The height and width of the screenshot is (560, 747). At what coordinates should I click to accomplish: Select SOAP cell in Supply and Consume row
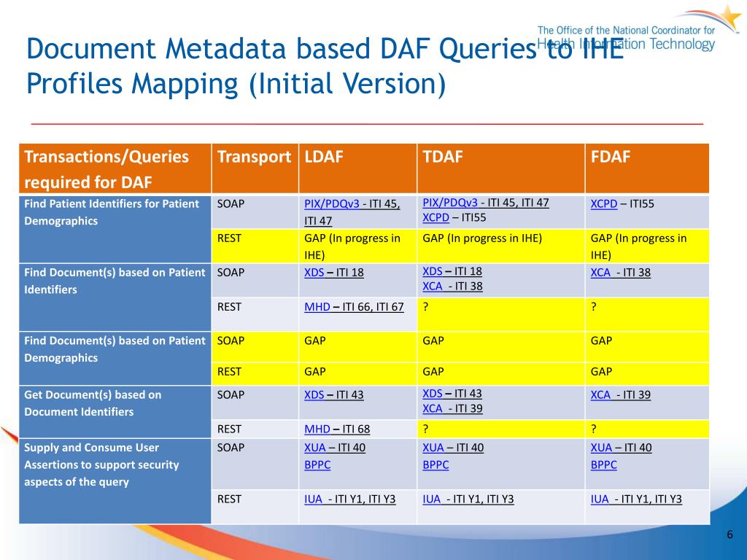[255, 464]
